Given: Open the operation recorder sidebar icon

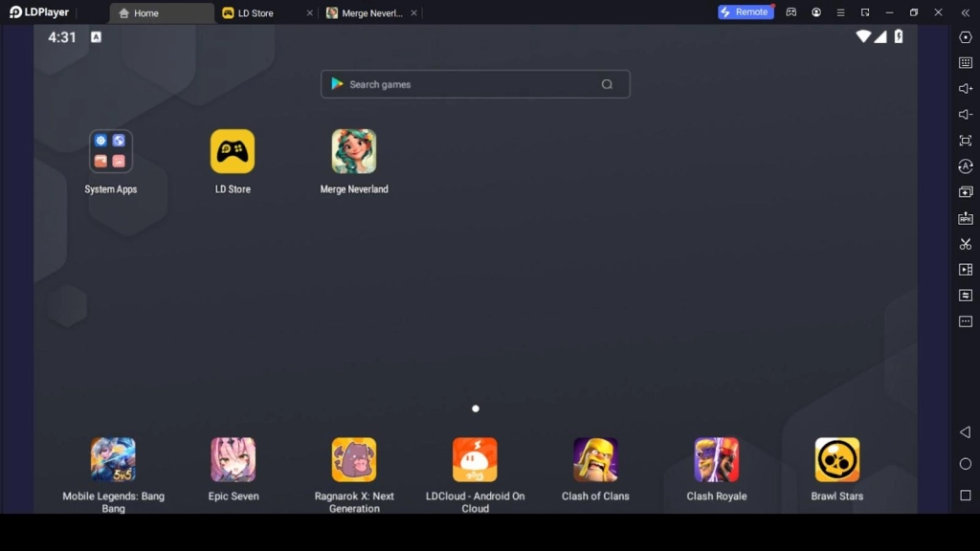Looking at the screenshot, I should coord(965,296).
